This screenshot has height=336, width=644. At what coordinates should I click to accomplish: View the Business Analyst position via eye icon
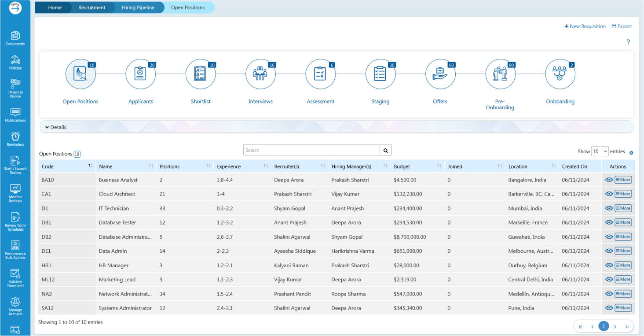point(609,180)
